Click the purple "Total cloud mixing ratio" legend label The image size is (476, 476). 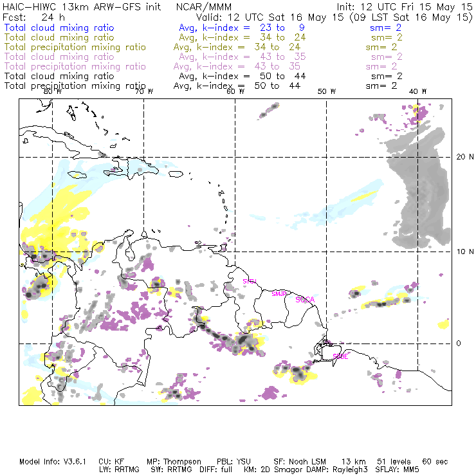point(59,57)
